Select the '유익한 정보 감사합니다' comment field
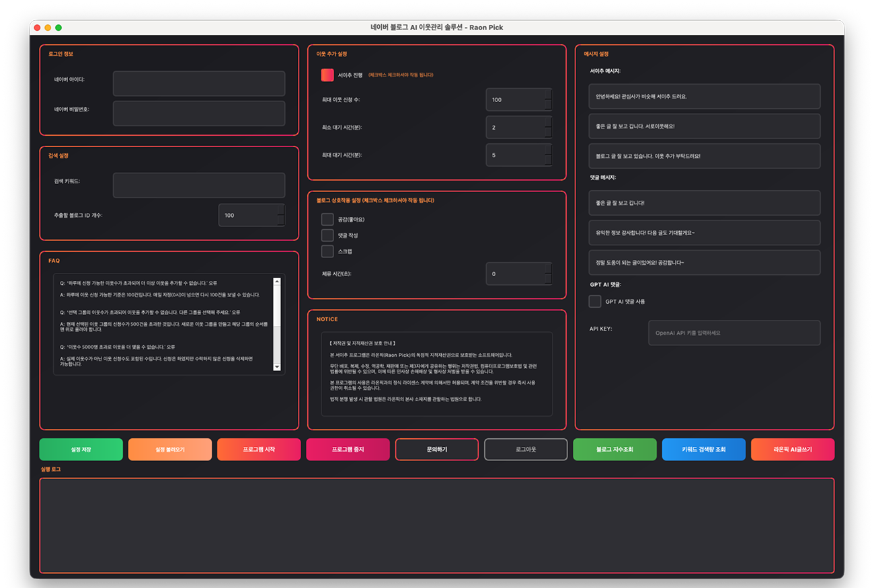This screenshot has width=874, height=588. [x=705, y=233]
